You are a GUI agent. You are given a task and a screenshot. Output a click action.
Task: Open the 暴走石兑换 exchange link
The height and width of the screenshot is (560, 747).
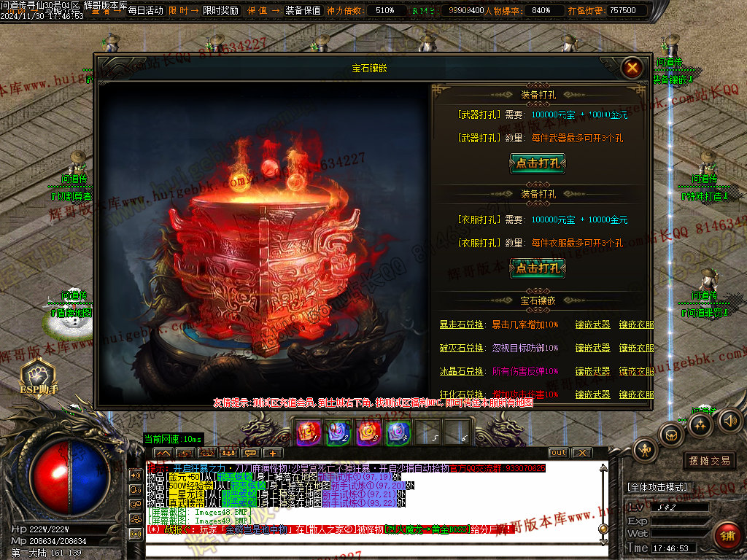coord(461,324)
